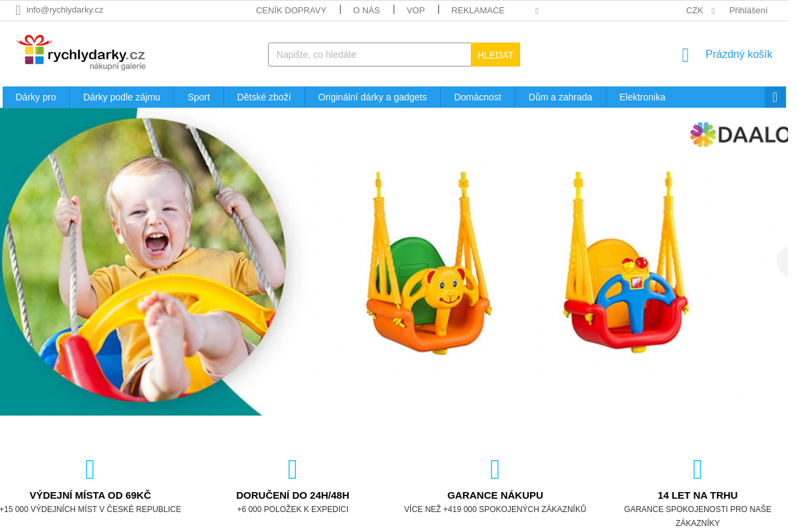798x532 pixels.
Task: Expand the small arrow after Reklamace
Action: (x=537, y=11)
